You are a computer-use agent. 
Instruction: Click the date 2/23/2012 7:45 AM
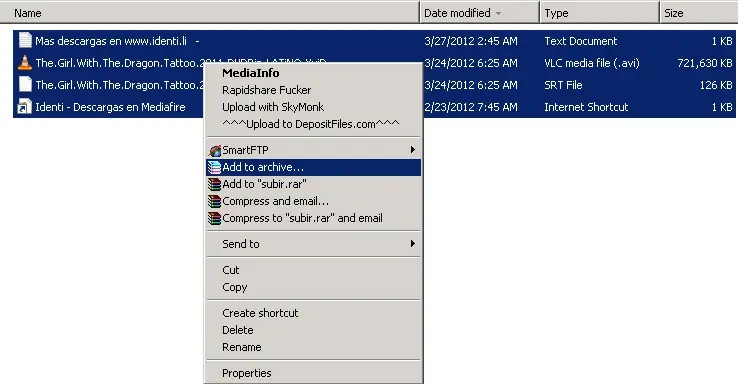coord(471,107)
